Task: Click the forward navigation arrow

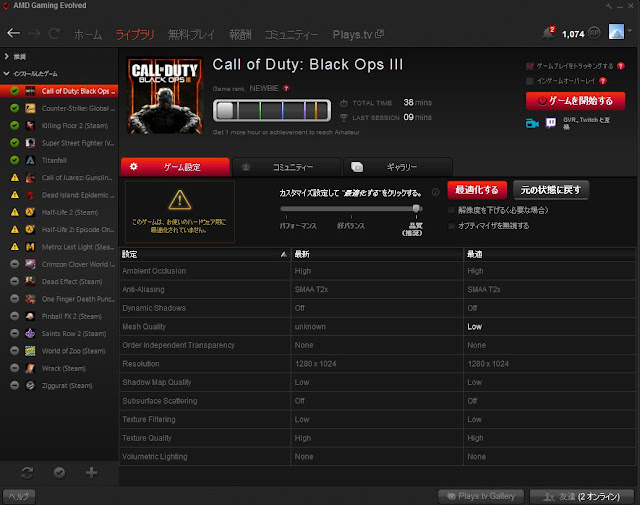Action: [x=34, y=33]
